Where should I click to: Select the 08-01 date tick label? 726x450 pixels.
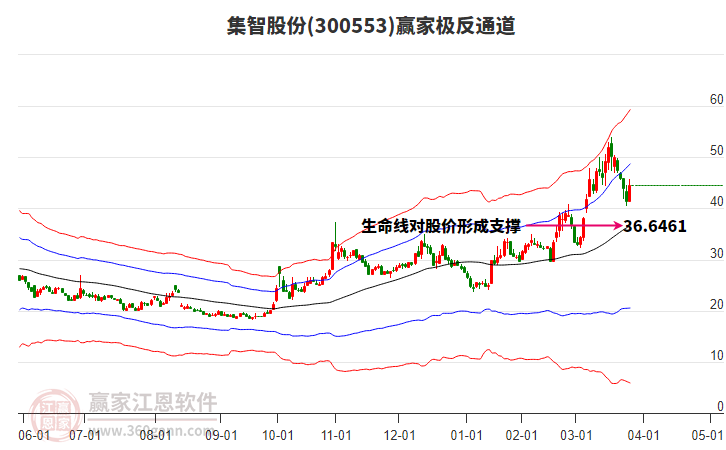[157, 436]
